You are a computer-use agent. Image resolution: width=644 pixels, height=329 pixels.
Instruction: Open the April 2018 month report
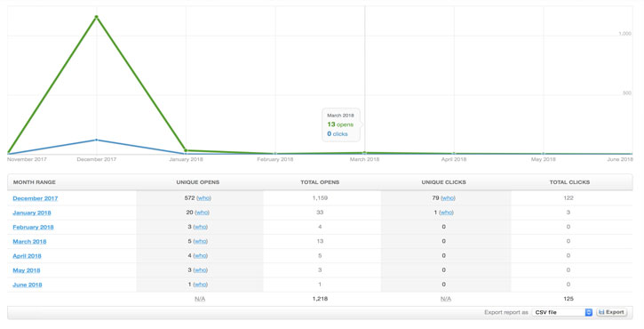click(x=28, y=256)
